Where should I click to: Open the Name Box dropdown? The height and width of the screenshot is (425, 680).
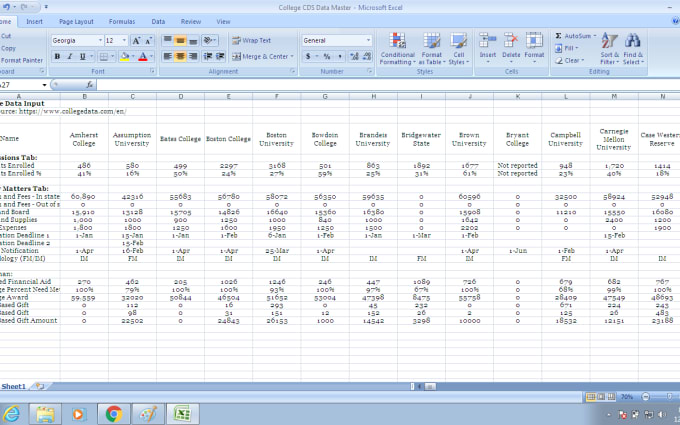(x=44, y=85)
